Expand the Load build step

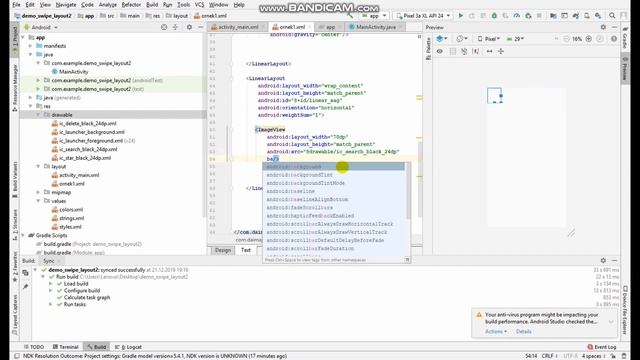[51, 284]
